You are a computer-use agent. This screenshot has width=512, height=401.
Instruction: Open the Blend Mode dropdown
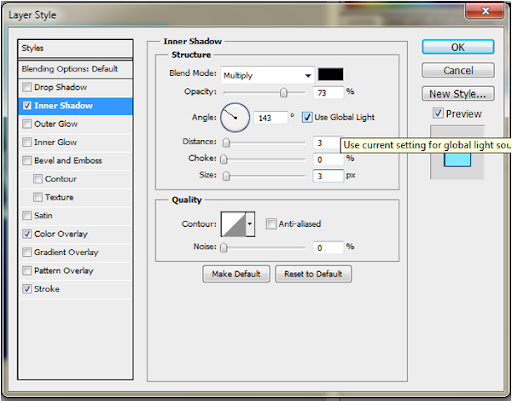(x=267, y=75)
